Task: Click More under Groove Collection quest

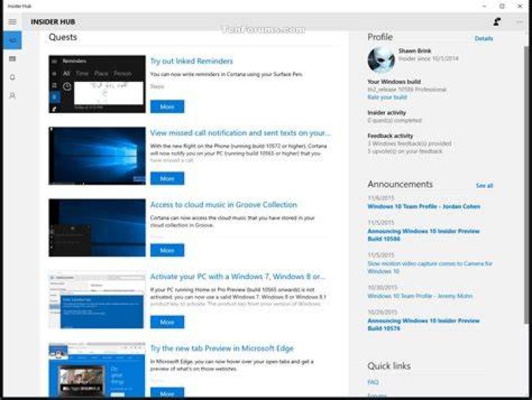Action: (x=167, y=250)
